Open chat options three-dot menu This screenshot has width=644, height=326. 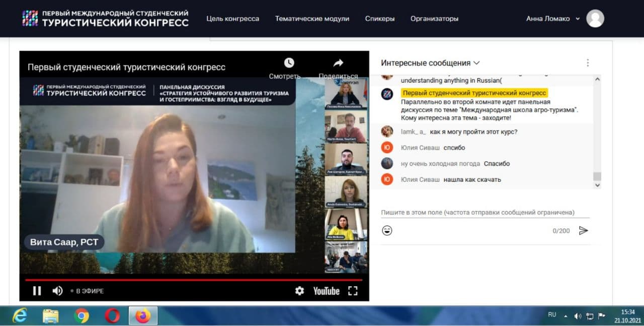pyautogui.click(x=588, y=63)
